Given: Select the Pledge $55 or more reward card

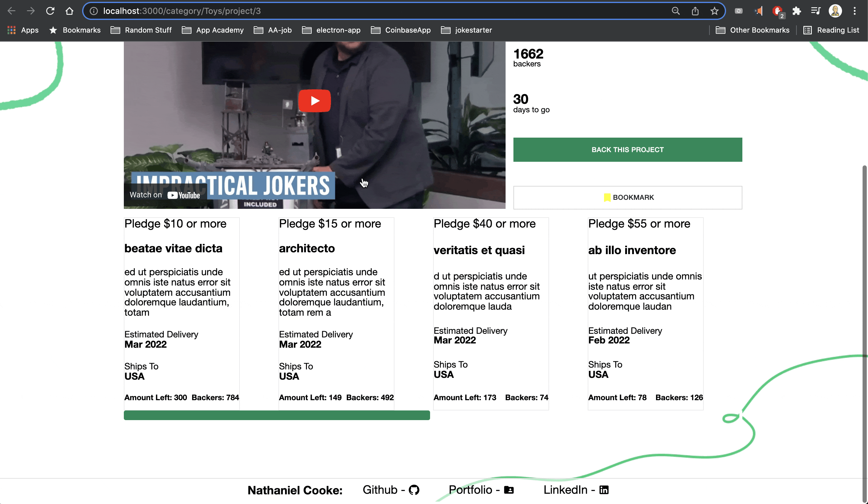Looking at the screenshot, I should 645,313.
